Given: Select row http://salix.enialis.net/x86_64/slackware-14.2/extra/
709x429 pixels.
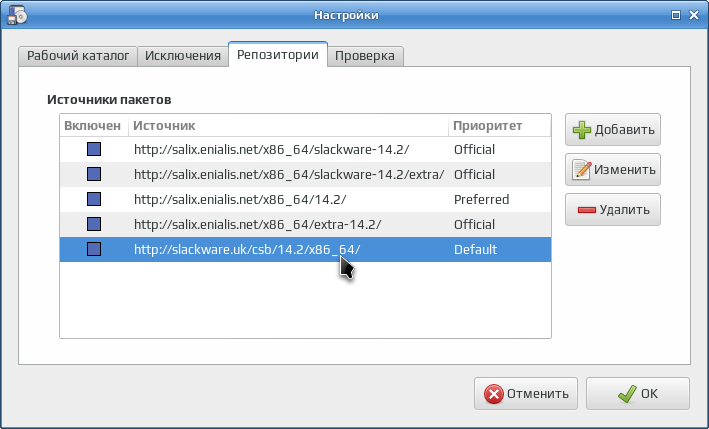Looking at the screenshot, I should point(305,174).
